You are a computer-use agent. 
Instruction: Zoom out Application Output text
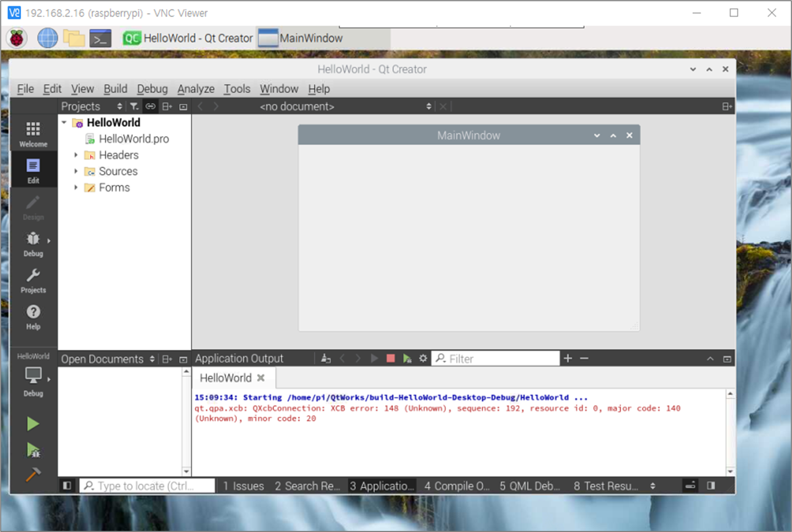(584, 358)
